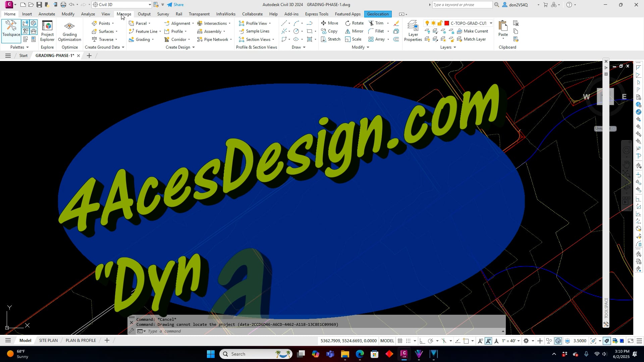
Task: Switch to PLAN & PROFILE layout tab
Action: pyautogui.click(x=81, y=341)
